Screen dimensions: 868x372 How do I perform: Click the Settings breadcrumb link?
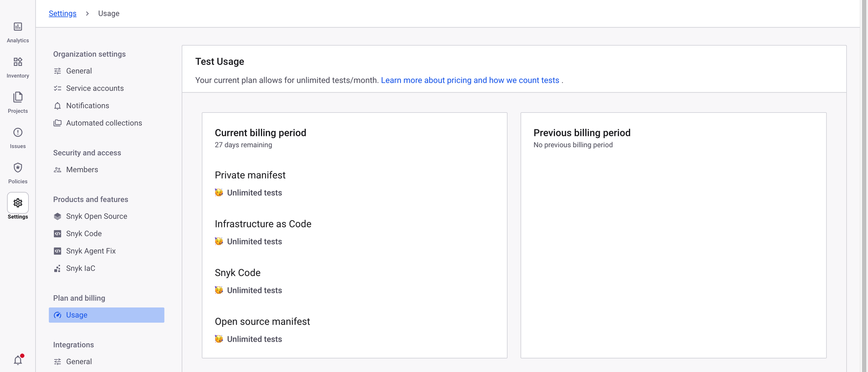click(x=62, y=13)
